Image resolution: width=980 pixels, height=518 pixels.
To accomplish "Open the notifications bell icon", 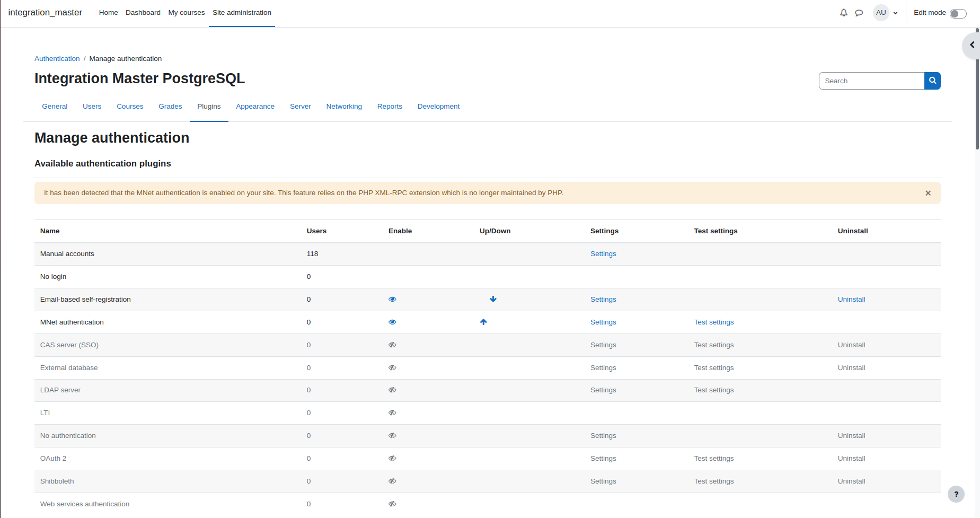I will click(844, 13).
